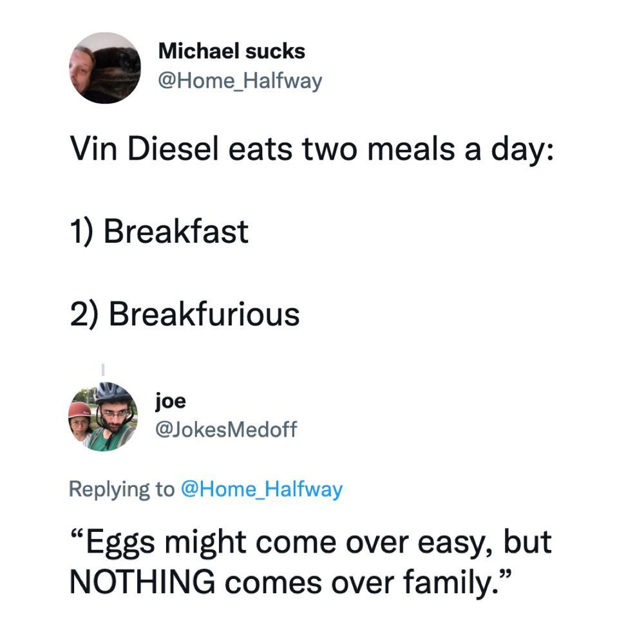
Task: Open the @Home_Halfway handle below Michael sucks
Action: coord(240,81)
